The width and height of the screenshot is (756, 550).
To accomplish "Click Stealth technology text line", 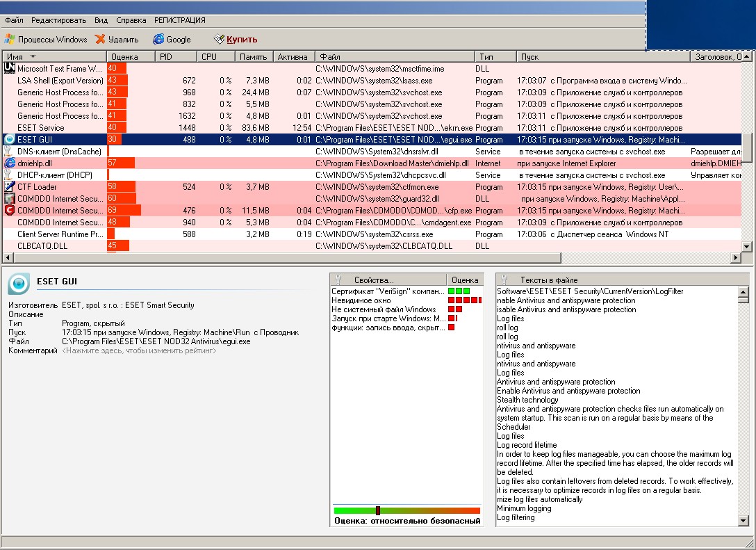I will coord(527,400).
